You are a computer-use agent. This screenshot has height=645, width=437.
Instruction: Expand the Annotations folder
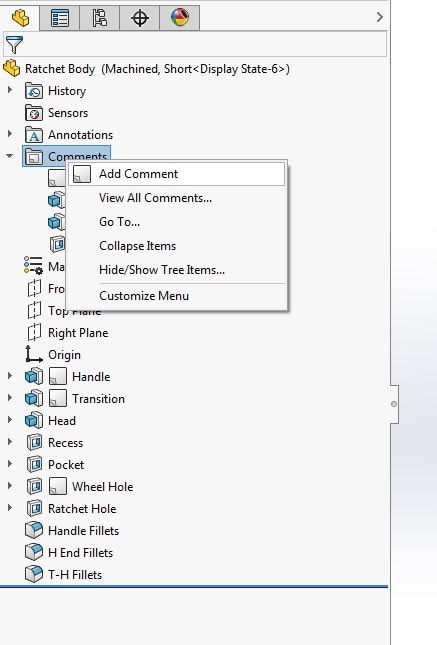(x=10, y=134)
